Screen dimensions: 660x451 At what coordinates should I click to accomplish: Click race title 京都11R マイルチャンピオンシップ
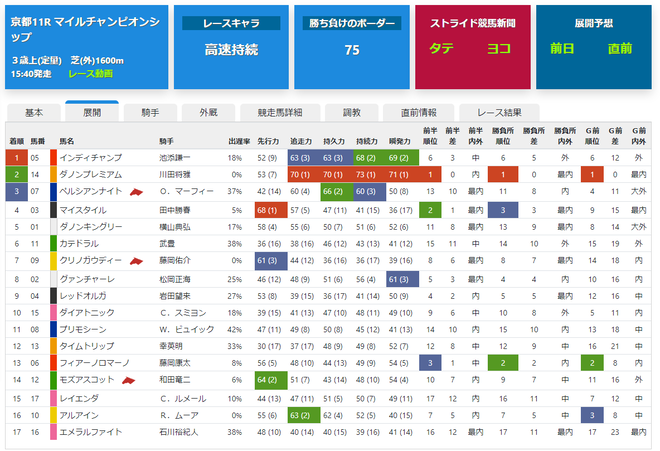pyautogui.click(x=85, y=29)
